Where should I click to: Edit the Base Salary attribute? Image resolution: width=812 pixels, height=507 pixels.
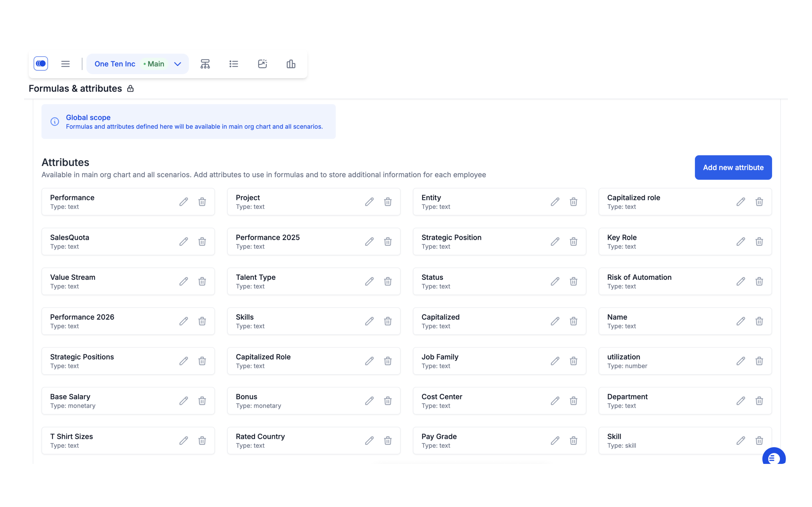[x=184, y=401]
